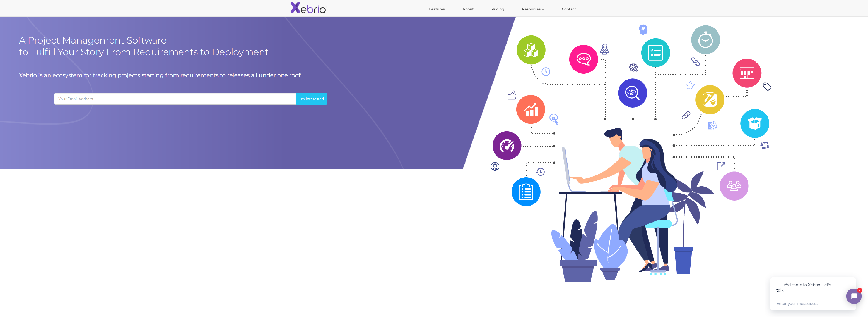
Task: Click the lilac team members icon
Action: pos(734,186)
